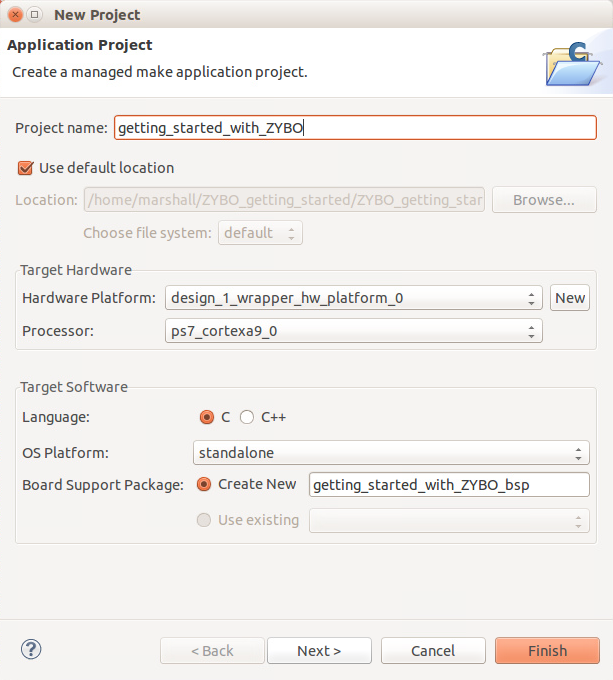Click the Target Hardware group label
Image resolution: width=613 pixels, height=680 pixels.
[x=76, y=270]
